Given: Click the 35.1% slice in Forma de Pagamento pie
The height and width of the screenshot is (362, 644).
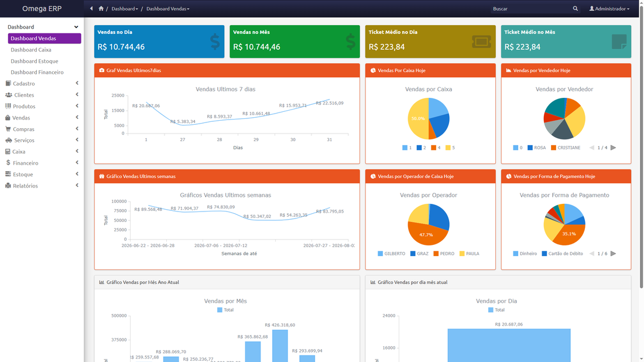Looking at the screenshot, I should pos(569,234).
